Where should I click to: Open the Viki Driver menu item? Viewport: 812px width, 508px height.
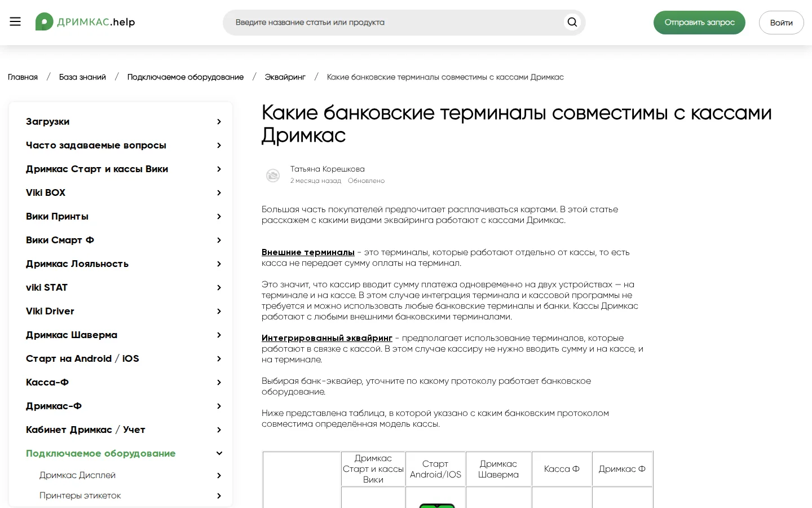pos(50,311)
